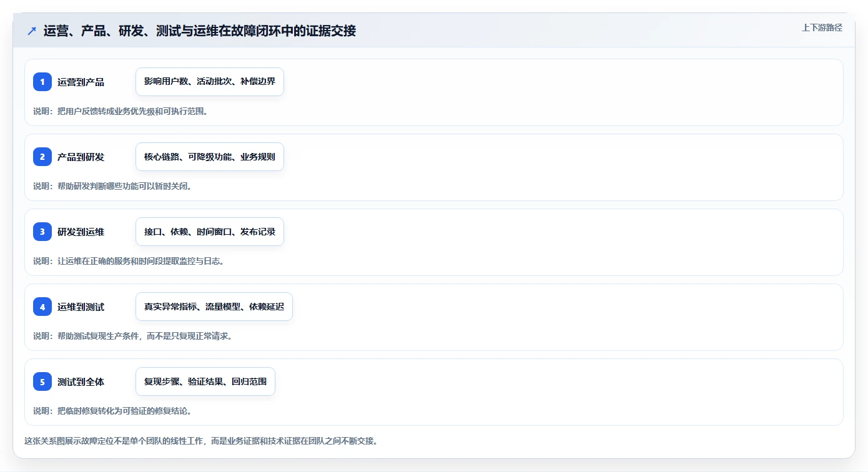868x472 pixels.
Task: Click the 运营到产品 step label
Action: (x=81, y=82)
